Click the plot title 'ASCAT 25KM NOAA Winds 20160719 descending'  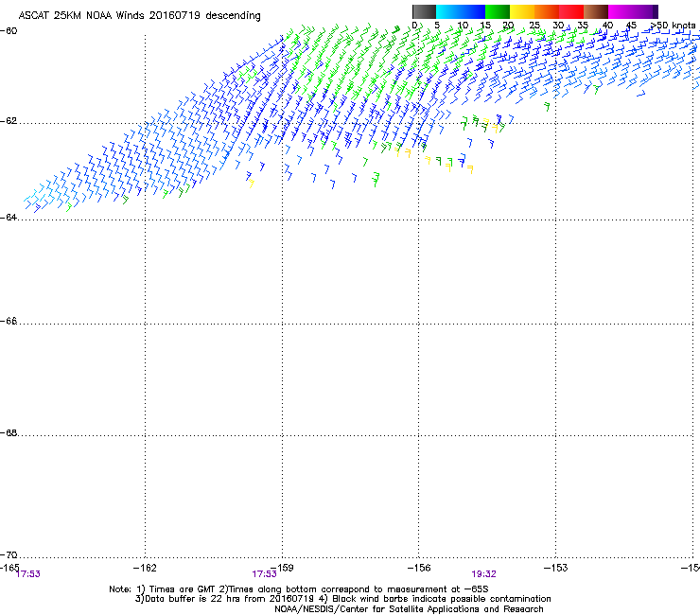[139, 16]
